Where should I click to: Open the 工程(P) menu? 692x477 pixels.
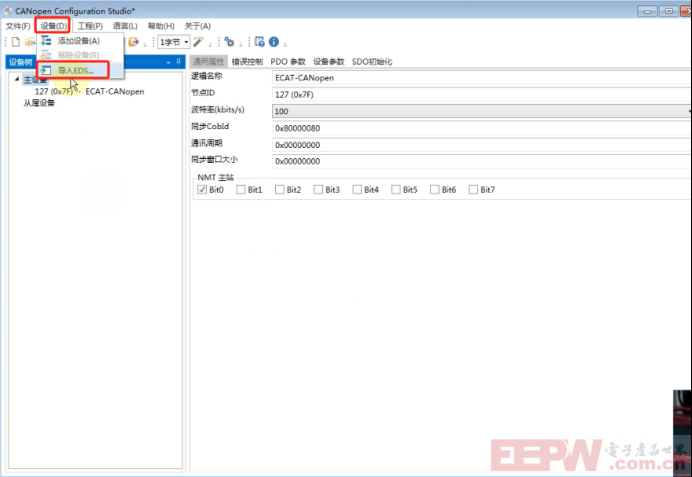(x=90, y=26)
